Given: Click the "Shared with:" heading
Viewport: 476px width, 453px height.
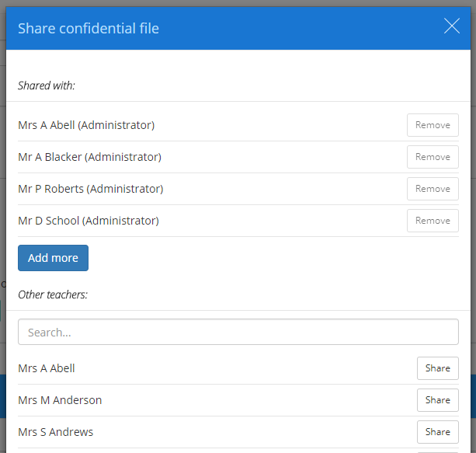Looking at the screenshot, I should (x=47, y=85).
